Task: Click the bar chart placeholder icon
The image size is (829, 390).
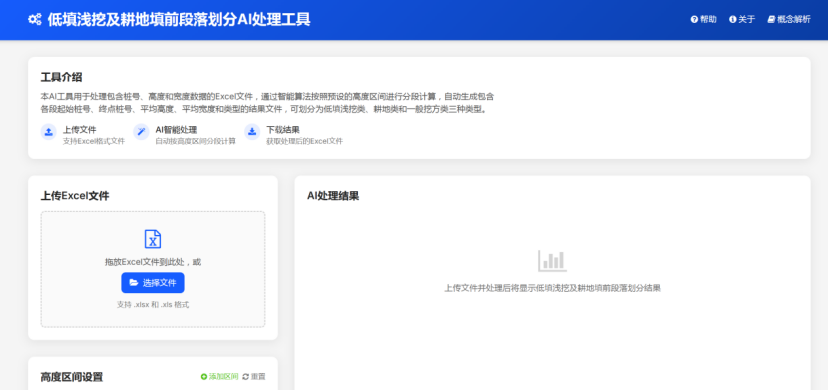Action: [552, 261]
